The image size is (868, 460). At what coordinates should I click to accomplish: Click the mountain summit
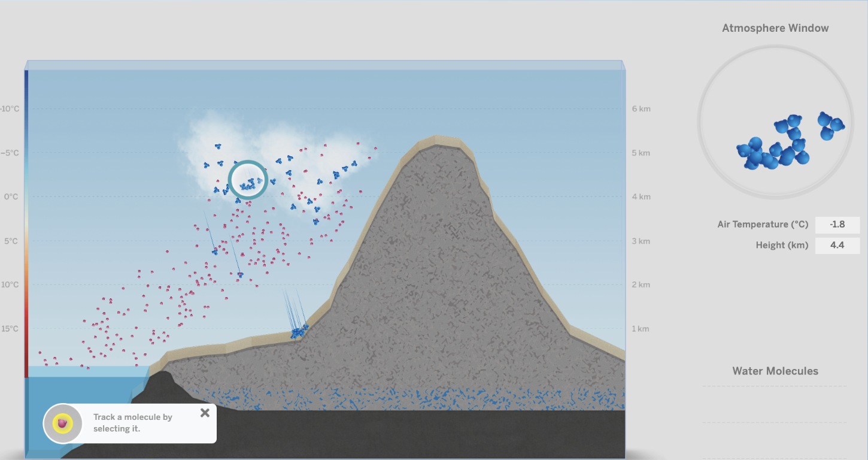(x=438, y=141)
